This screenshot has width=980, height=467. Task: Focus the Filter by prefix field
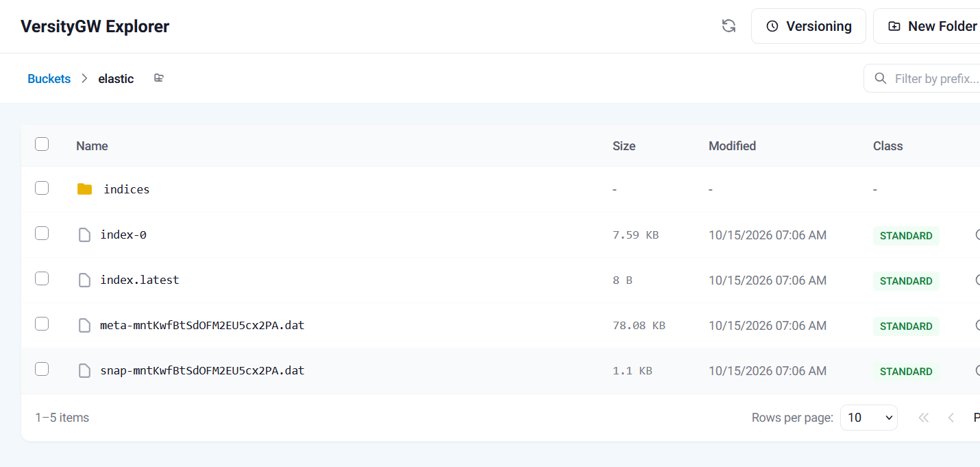922,78
